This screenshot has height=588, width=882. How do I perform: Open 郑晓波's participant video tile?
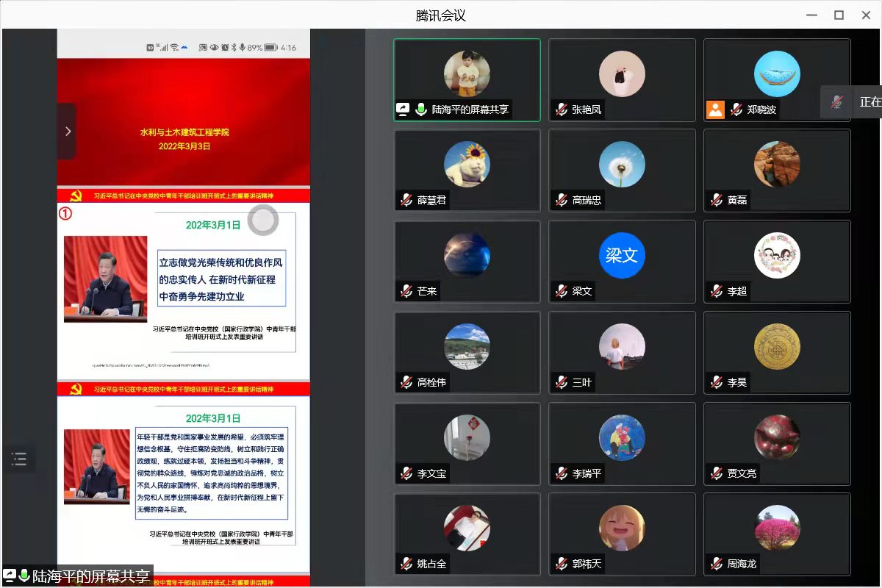pyautogui.click(x=777, y=79)
